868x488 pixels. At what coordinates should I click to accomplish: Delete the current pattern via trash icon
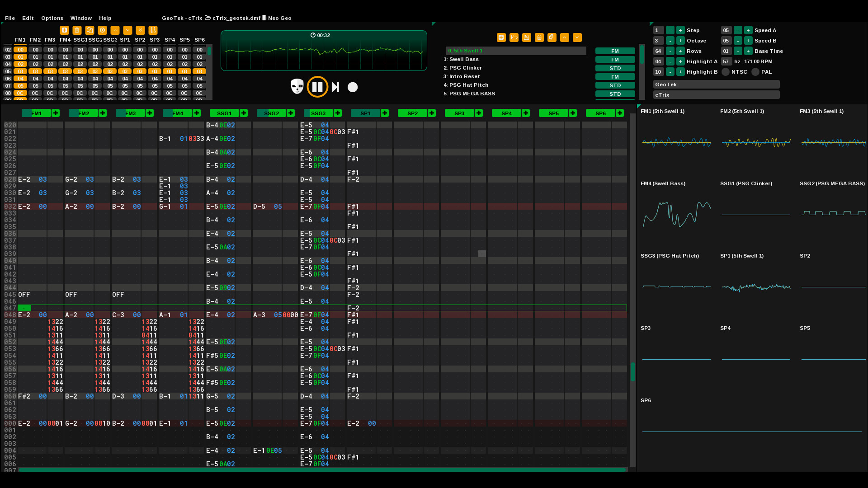tap(77, 30)
